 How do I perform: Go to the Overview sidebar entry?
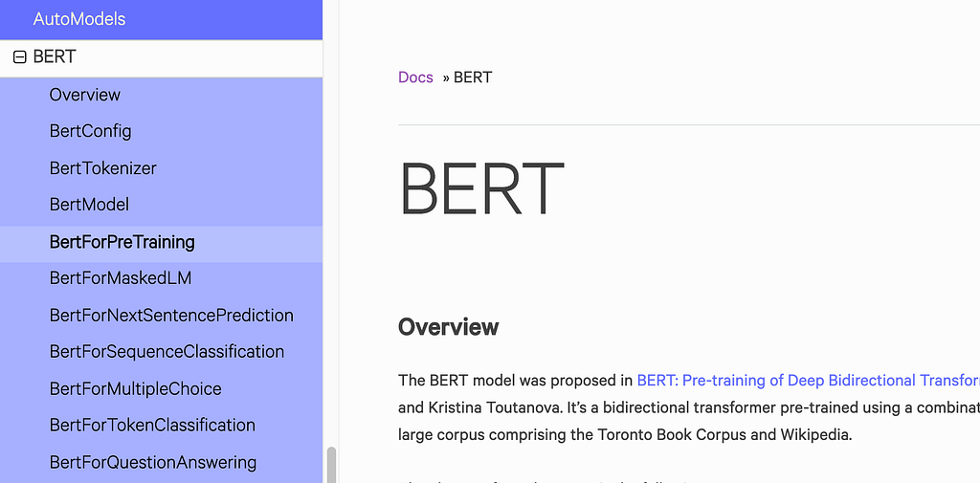pos(85,95)
